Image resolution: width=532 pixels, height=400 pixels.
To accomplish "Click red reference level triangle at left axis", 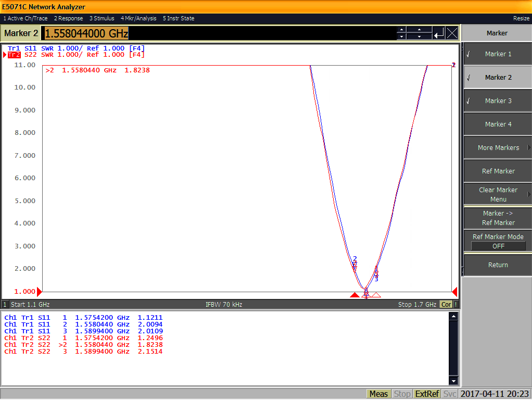I will coord(39,292).
